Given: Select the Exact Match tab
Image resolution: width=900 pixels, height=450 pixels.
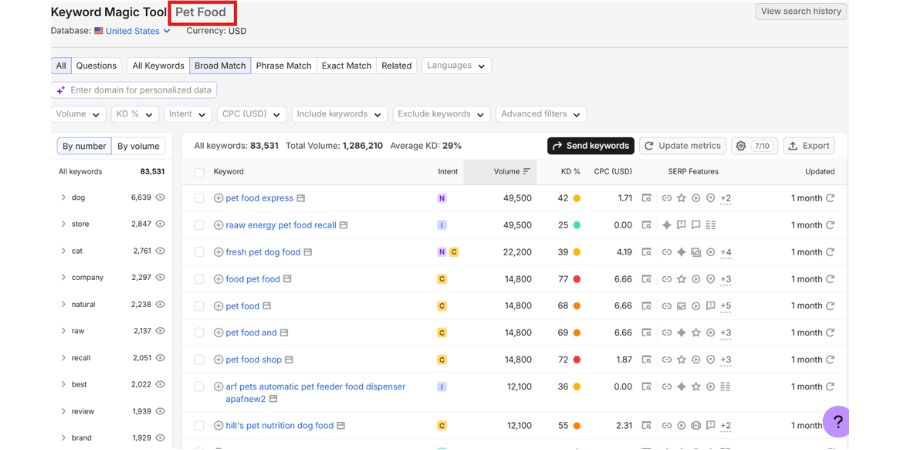Looking at the screenshot, I should click(x=347, y=66).
